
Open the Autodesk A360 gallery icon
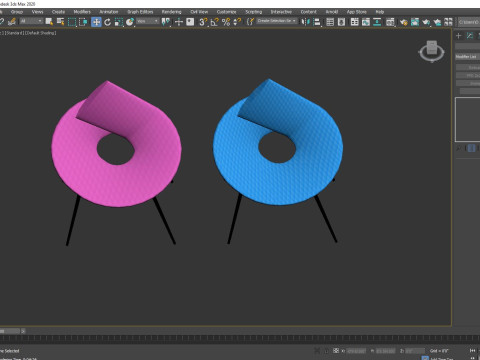point(449,22)
